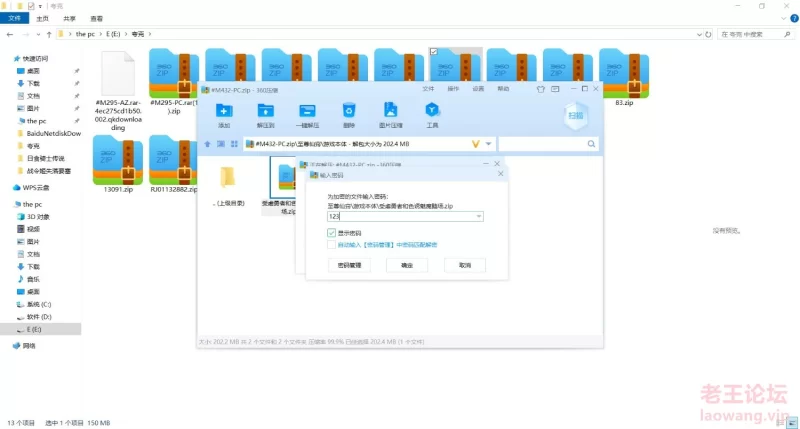Go up one level in 360压缩 archive
The image size is (800, 429).
coord(208,144)
